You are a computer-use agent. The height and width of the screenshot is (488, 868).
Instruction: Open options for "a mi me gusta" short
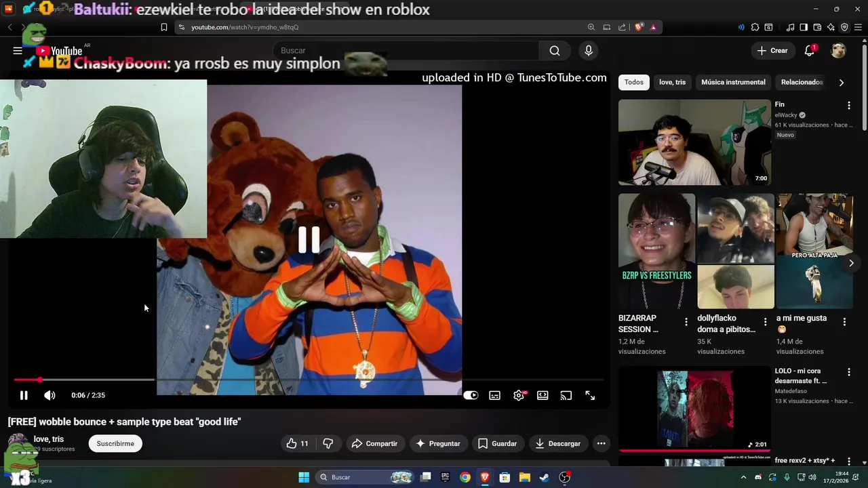tap(844, 322)
